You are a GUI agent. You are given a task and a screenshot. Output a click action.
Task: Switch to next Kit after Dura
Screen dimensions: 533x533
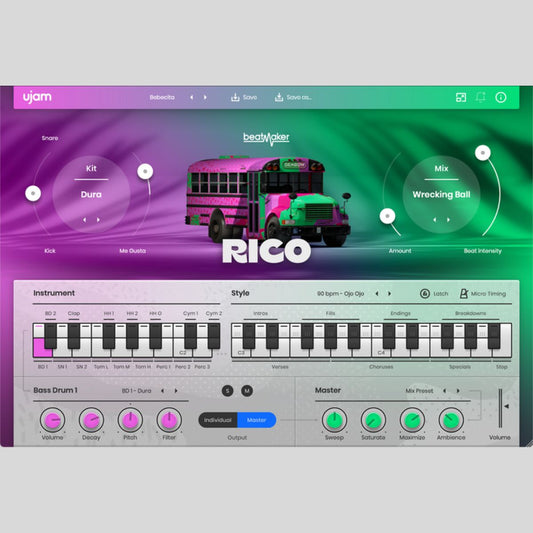click(98, 220)
